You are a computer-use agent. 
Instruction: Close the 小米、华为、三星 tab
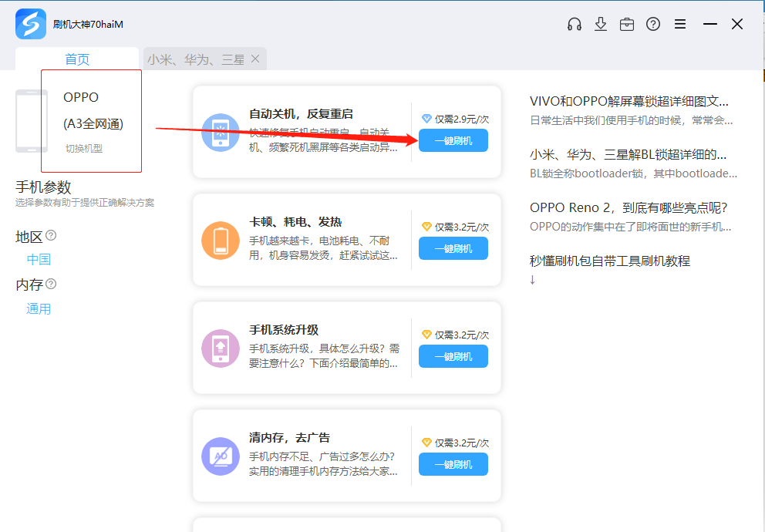click(x=255, y=59)
